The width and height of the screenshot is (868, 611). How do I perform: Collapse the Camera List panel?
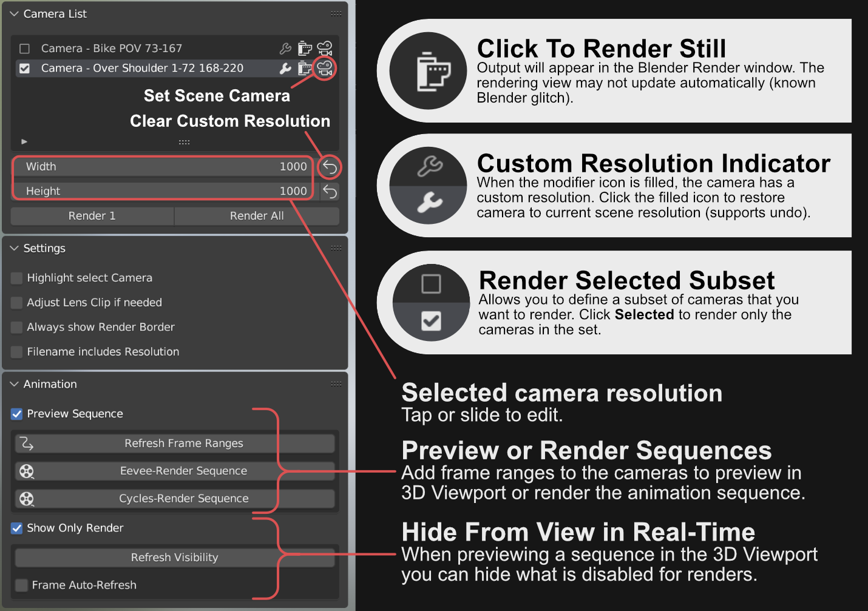[15, 13]
